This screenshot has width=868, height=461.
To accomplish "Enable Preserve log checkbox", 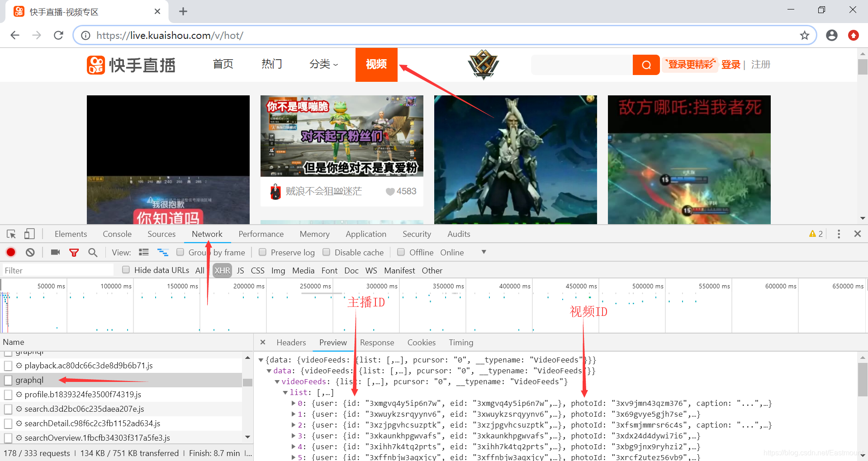I will (262, 252).
